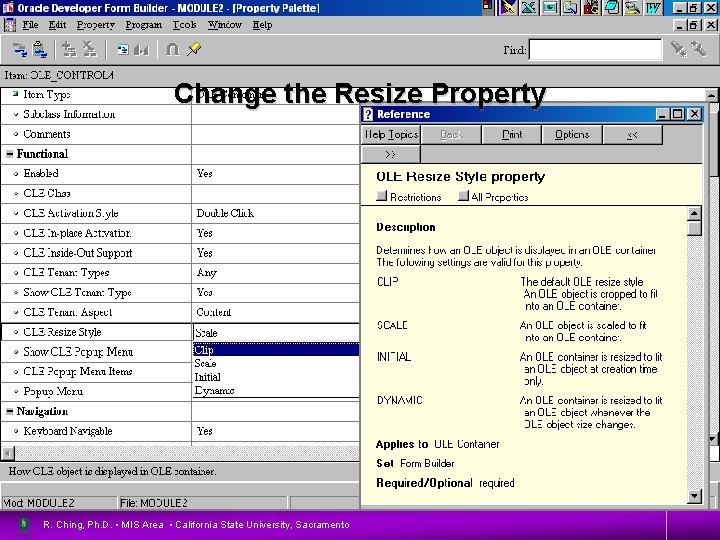
Task: Click the Inherit toolbar icon
Action: tap(141, 50)
